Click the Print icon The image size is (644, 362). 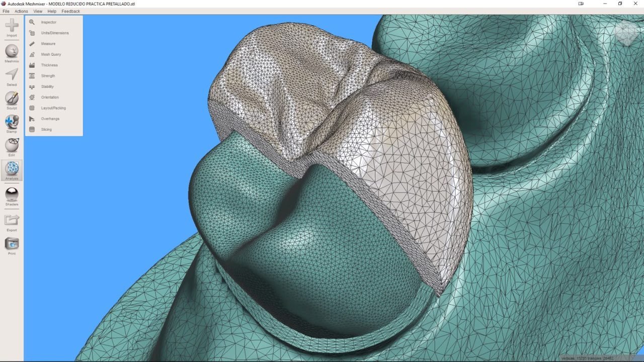coord(12,246)
